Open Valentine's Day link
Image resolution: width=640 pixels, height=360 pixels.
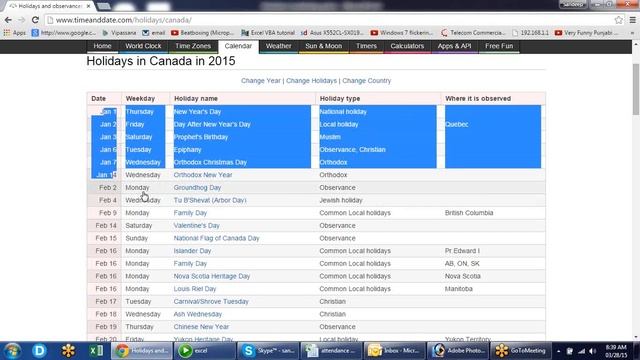click(196, 226)
